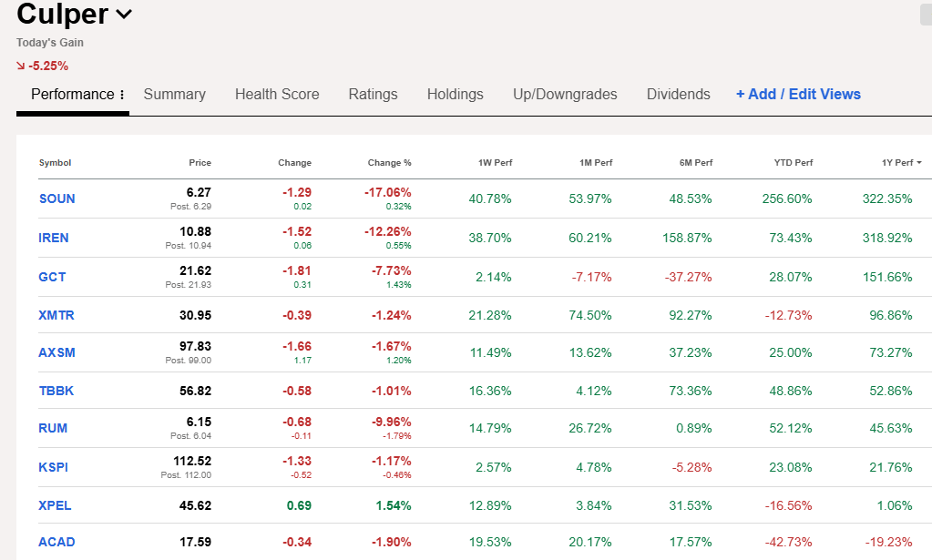Open the Ratings tab

[x=373, y=95]
